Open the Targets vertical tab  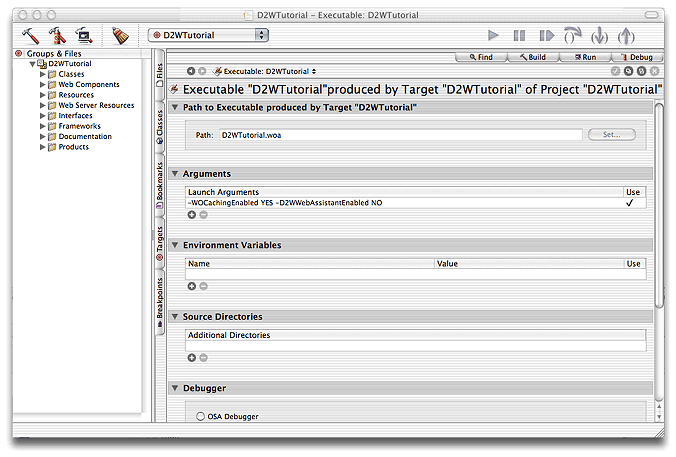(x=159, y=246)
